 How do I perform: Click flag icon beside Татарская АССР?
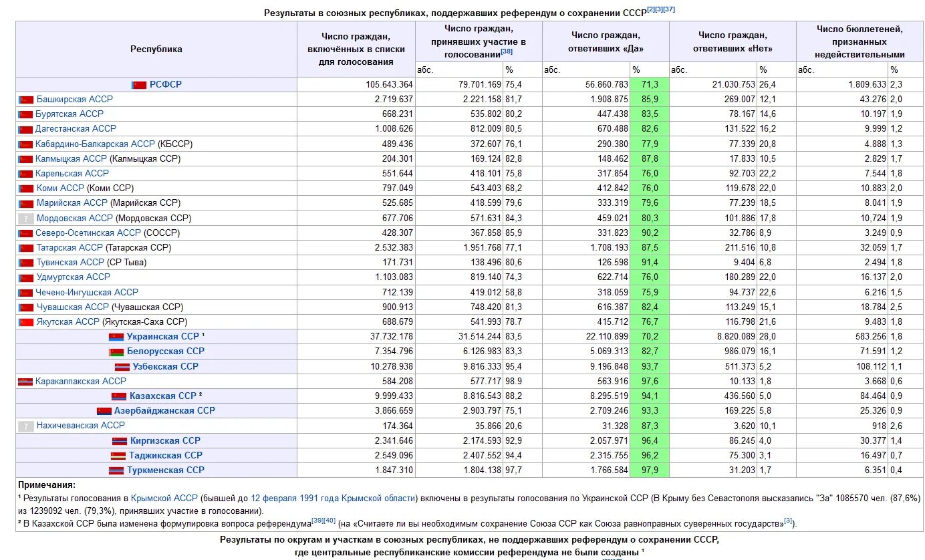[x=26, y=248]
